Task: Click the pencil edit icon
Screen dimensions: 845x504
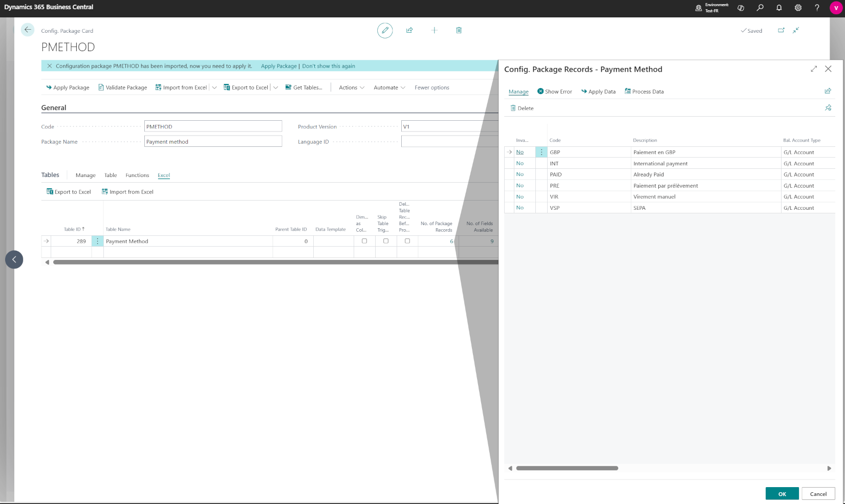Action: (x=385, y=31)
